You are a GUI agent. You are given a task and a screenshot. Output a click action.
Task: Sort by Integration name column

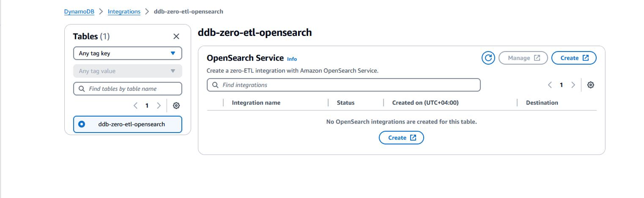pyautogui.click(x=256, y=103)
